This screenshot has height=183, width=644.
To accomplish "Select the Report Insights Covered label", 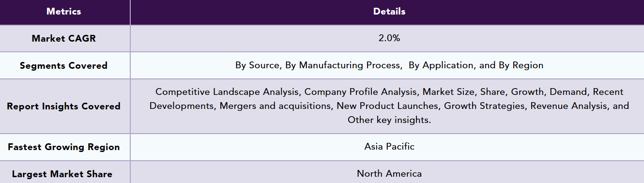I will pos(64,106).
